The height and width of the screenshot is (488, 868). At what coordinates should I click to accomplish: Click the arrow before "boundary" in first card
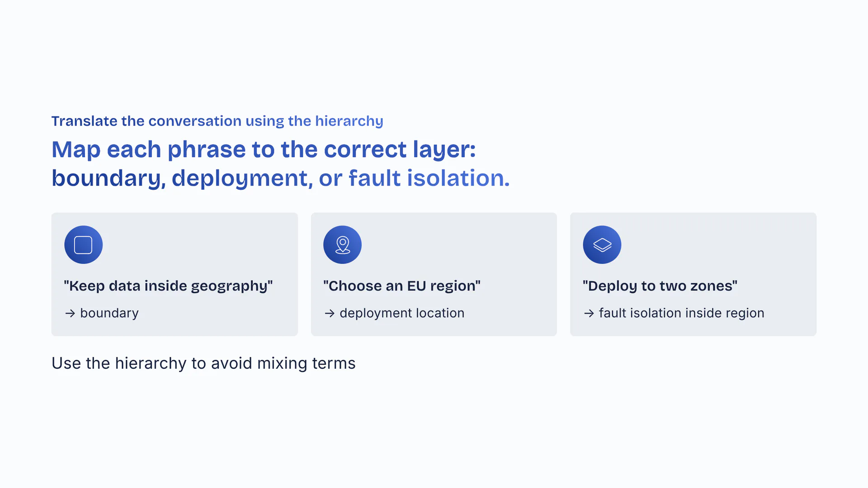tap(70, 313)
